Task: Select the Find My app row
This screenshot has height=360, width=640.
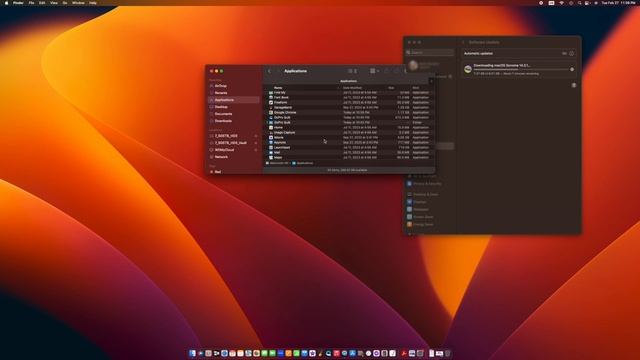Action: coord(349,93)
